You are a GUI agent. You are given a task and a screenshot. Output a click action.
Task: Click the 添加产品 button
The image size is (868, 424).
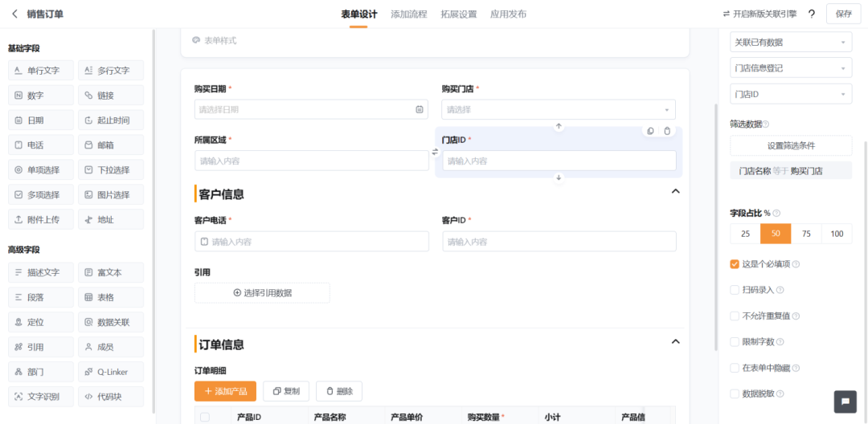point(225,391)
